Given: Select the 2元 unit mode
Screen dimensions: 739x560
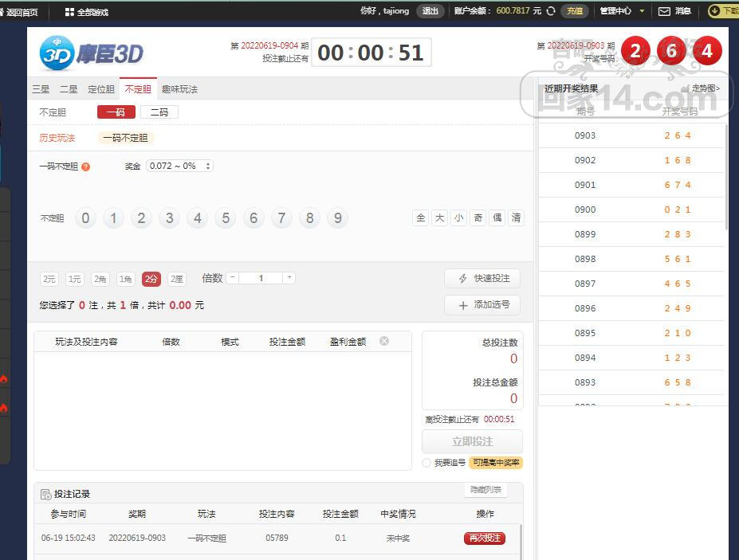Looking at the screenshot, I should tap(49, 279).
